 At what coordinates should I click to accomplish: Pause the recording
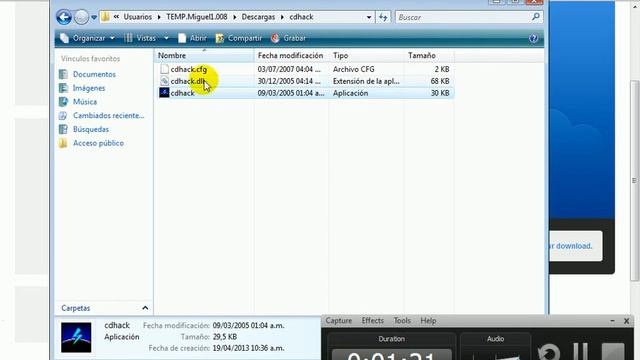(x=581, y=352)
